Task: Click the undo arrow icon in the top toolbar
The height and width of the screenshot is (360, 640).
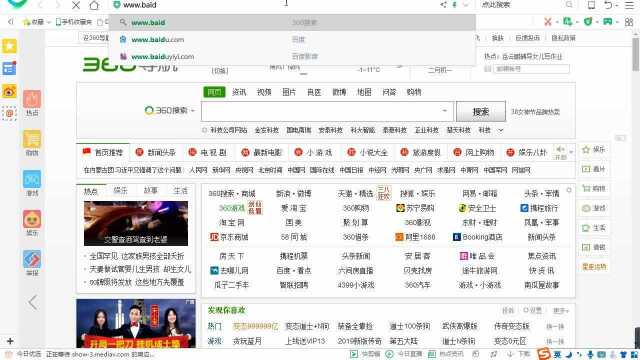Action: tap(608, 5)
